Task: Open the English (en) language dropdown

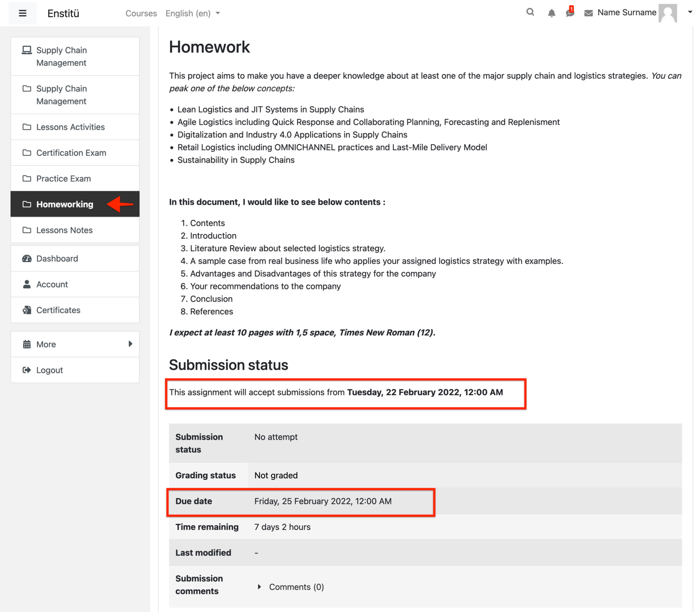Action: 192,14
